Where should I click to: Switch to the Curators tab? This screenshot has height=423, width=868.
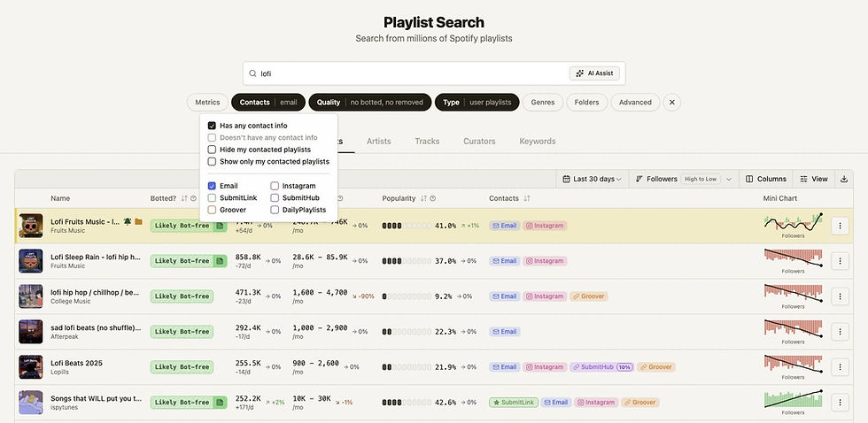coord(479,141)
